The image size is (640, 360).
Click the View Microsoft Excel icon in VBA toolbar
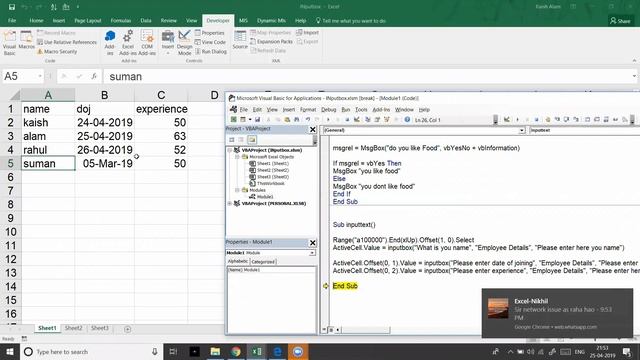coord(234,120)
